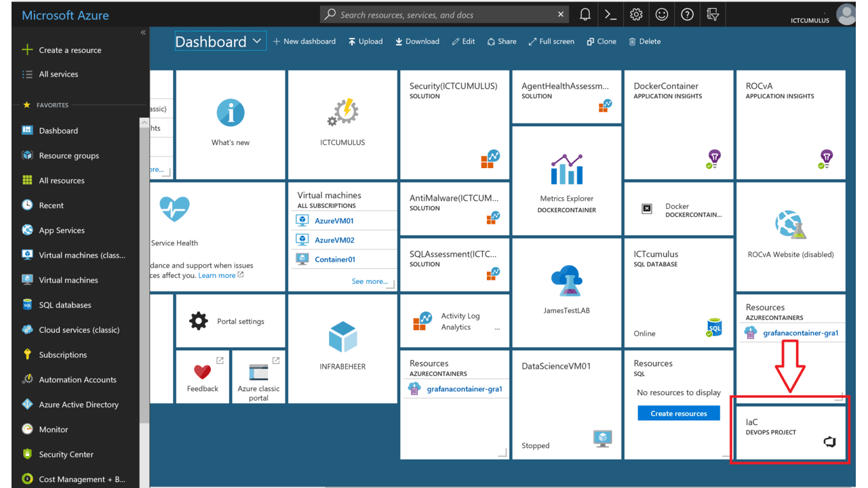
Task: Clear the search box with X
Action: point(561,14)
